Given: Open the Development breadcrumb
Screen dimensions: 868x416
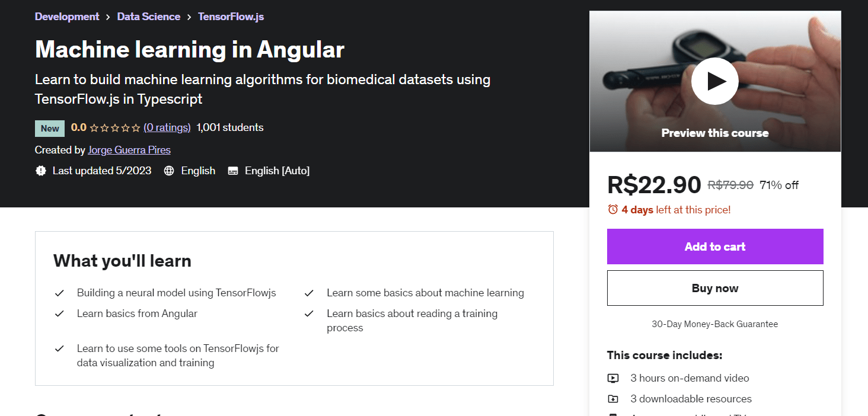Looking at the screenshot, I should point(67,17).
